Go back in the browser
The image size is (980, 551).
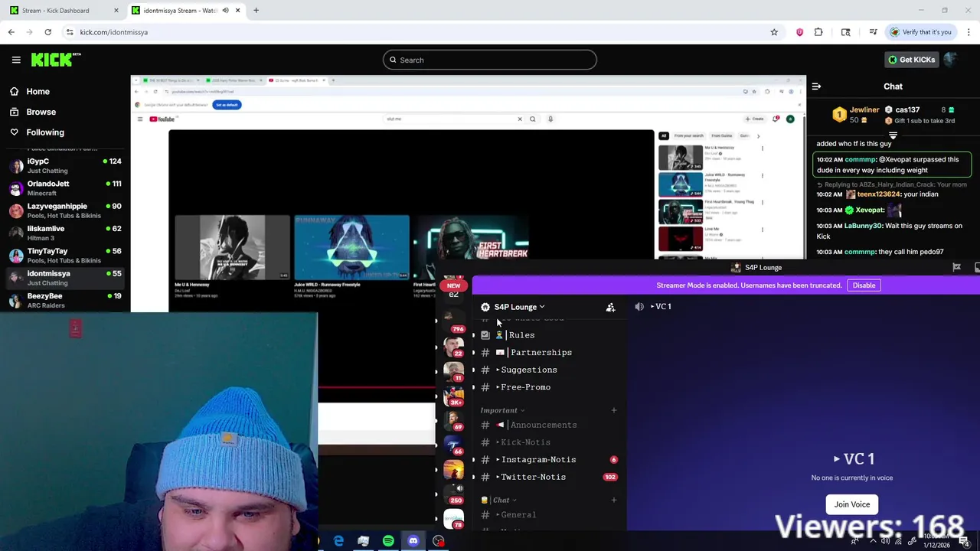click(x=11, y=32)
